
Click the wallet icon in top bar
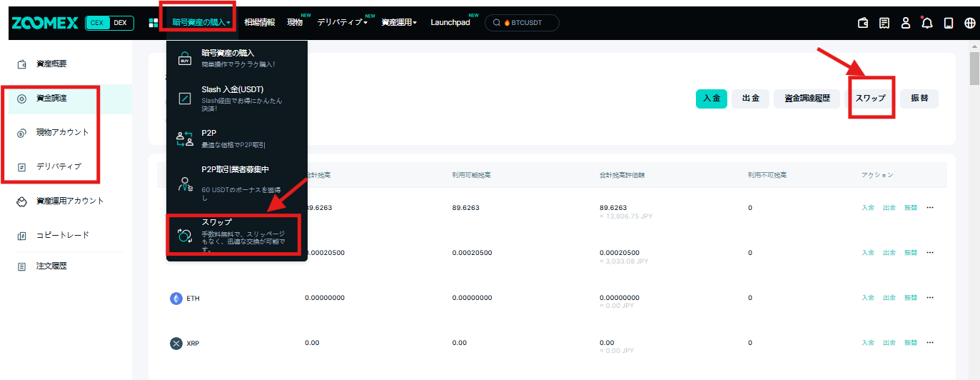pyautogui.click(x=863, y=23)
